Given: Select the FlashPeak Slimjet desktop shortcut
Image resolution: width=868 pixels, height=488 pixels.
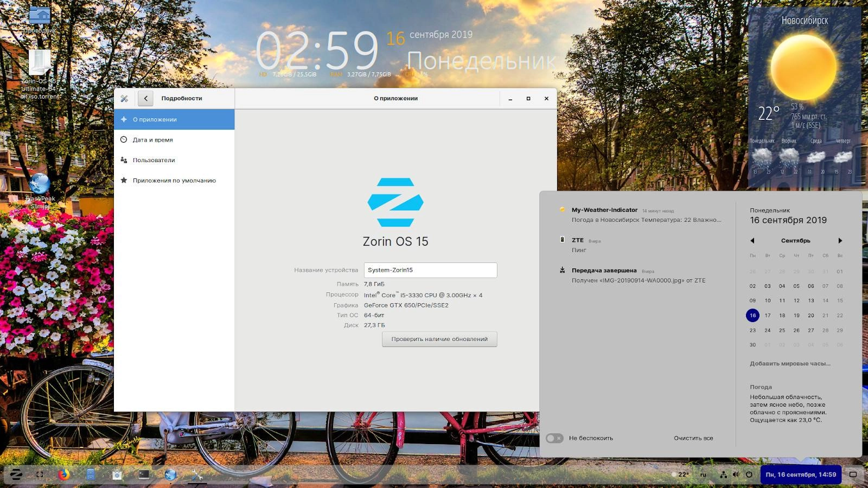Looking at the screenshot, I should point(40,191).
